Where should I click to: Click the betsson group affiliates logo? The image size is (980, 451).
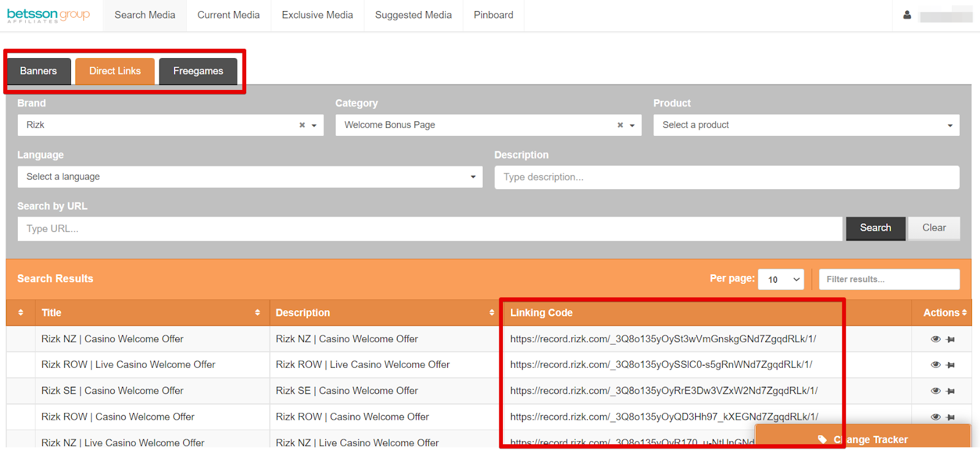(x=48, y=15)
